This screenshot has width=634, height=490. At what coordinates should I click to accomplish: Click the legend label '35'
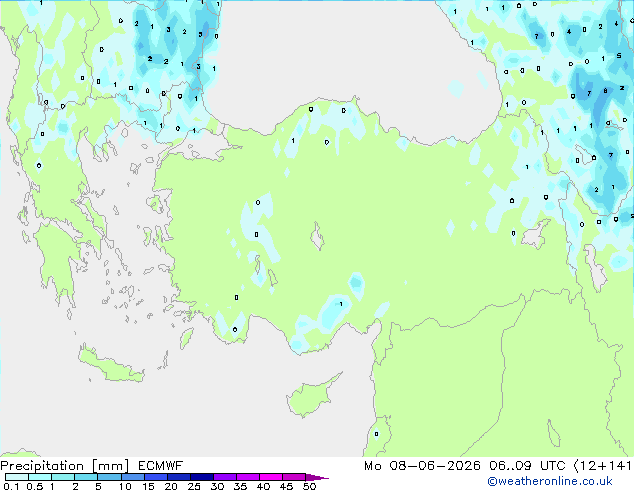(240, 486)
